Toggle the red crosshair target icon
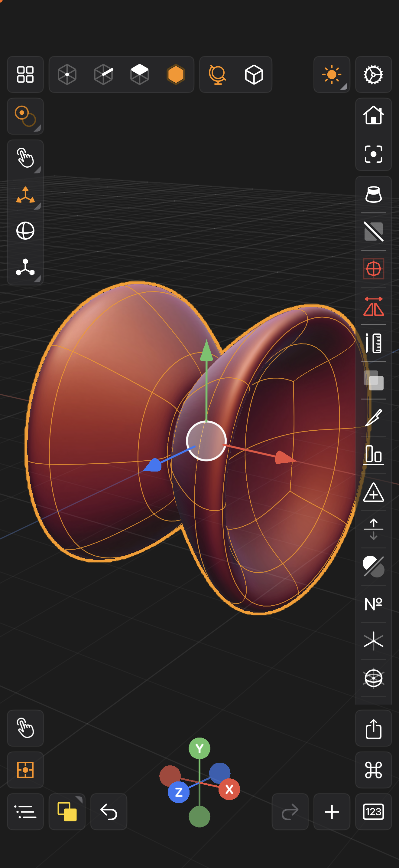This screenshot has width=399, height=868. pos(373,269)
